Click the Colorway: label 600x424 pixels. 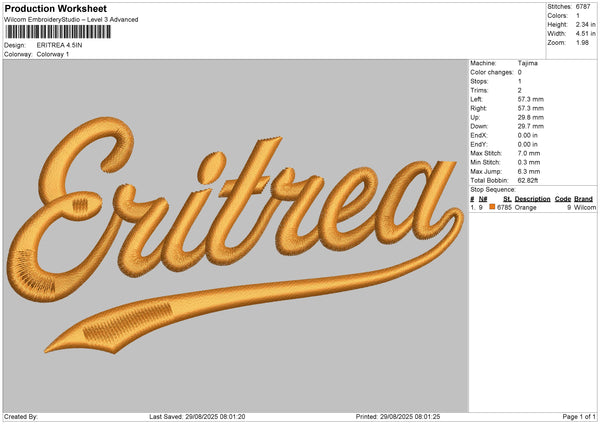coord(18,54)
